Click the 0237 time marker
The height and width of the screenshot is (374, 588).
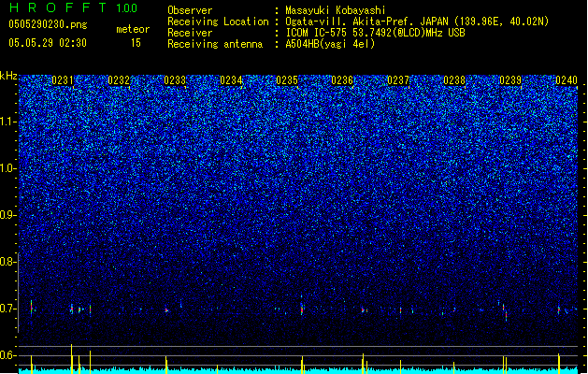(398, 80)
